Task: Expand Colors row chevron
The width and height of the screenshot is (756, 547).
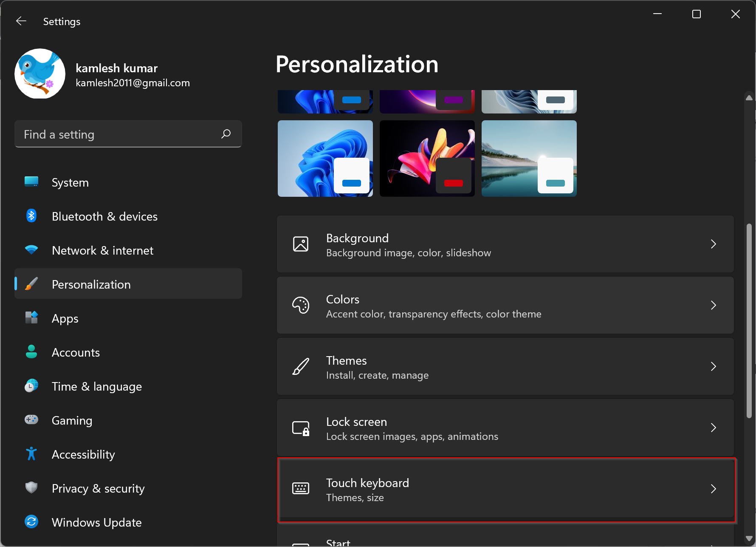Action: [x=714, y=305]
